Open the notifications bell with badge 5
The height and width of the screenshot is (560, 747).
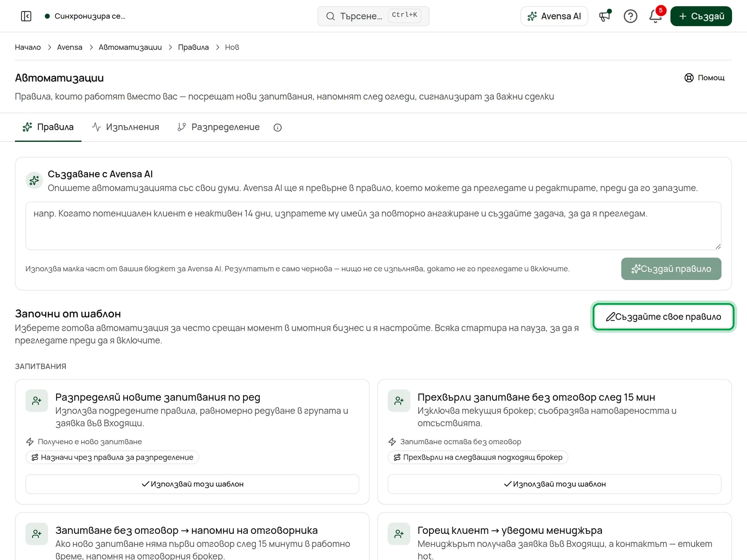(655, 16)
